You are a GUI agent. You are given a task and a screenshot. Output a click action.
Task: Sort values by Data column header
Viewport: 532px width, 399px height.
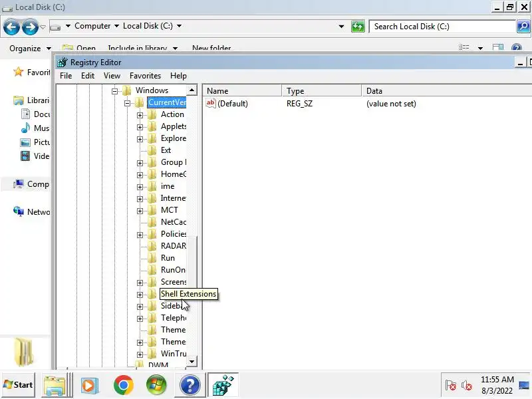(446, 90)
